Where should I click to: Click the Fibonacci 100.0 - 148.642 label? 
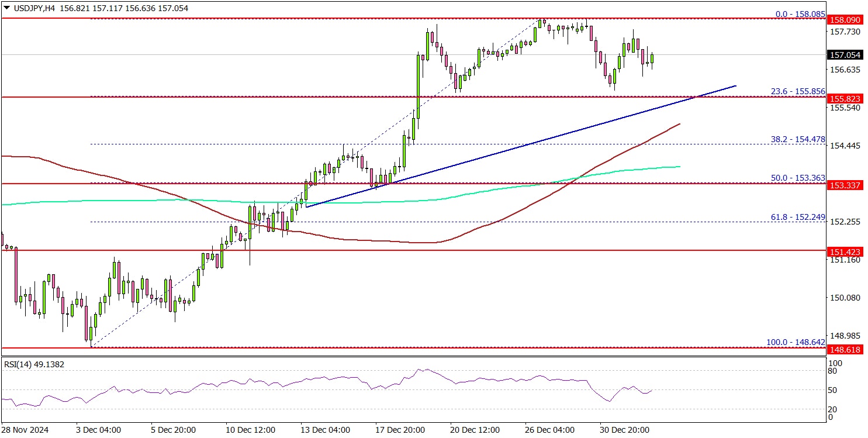pos(796,342)
